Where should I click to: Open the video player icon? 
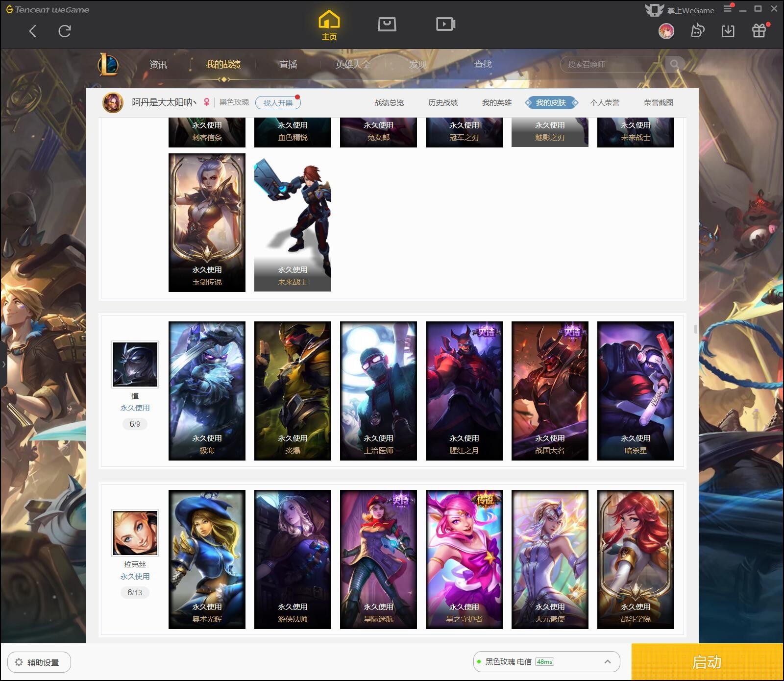446,24
